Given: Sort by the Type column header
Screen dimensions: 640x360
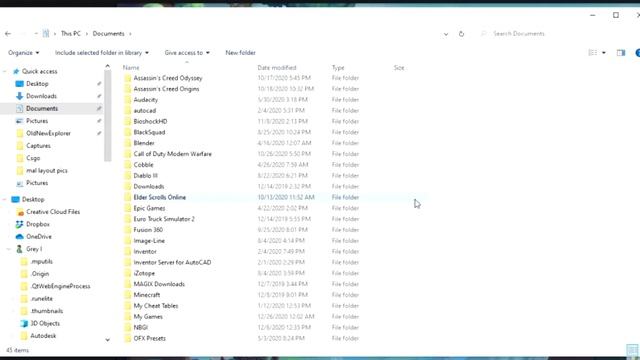Looking at the screenshot, I should point(338,68).
